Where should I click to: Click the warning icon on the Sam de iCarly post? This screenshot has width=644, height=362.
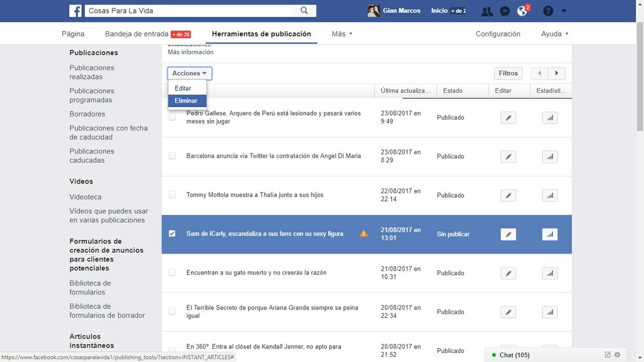coord(363,233)
